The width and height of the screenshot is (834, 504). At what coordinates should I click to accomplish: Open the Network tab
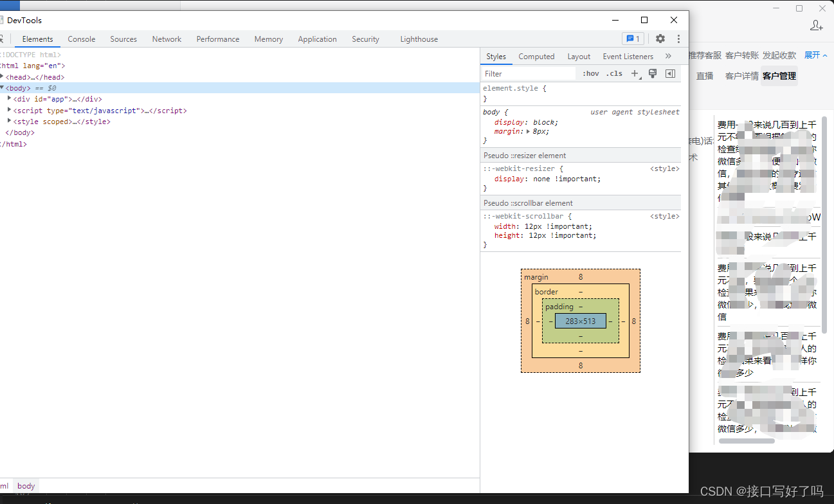167,39
